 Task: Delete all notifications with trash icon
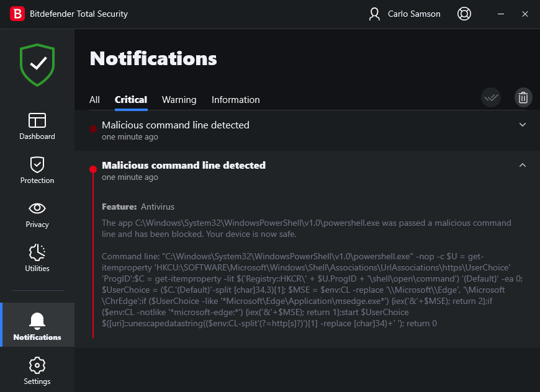point(523,97)
